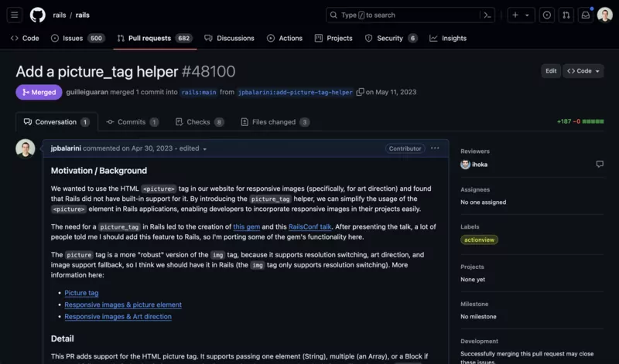
Task: Click the Labels sidebar heading
Action: click(x=470, y=226)
